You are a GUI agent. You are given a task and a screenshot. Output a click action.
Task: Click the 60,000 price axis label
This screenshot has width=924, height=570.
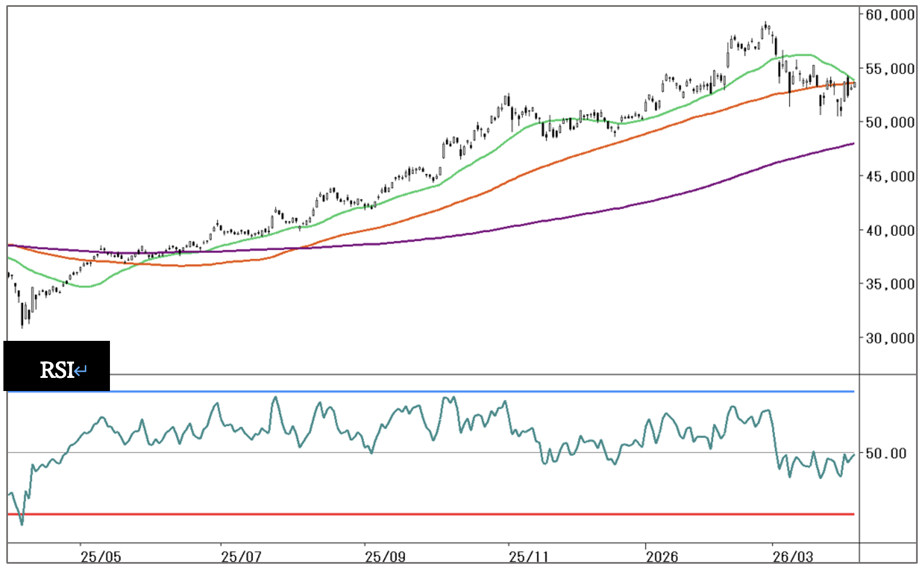tap(890, 15)
